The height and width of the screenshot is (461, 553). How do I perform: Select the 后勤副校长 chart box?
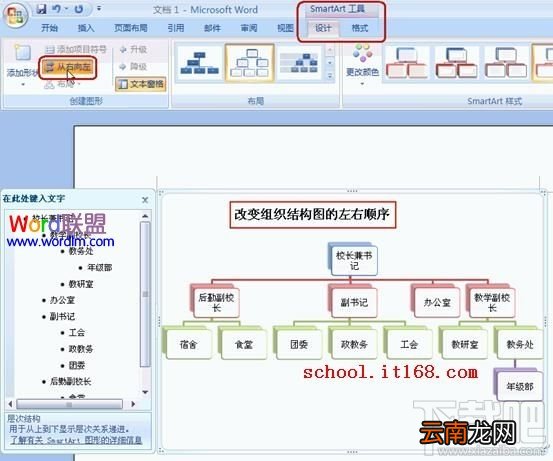click(x=216, y=303)
